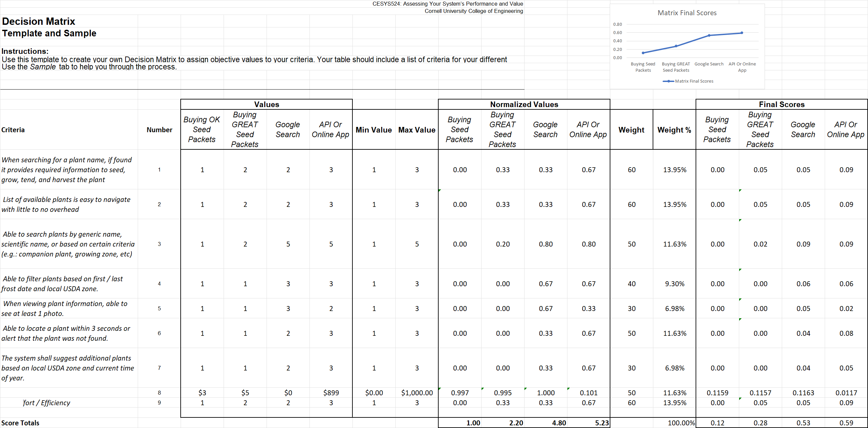Select the Instructions heading cell
The height and width of the screenshot is (428, 868).
click(x=25, y=51)
